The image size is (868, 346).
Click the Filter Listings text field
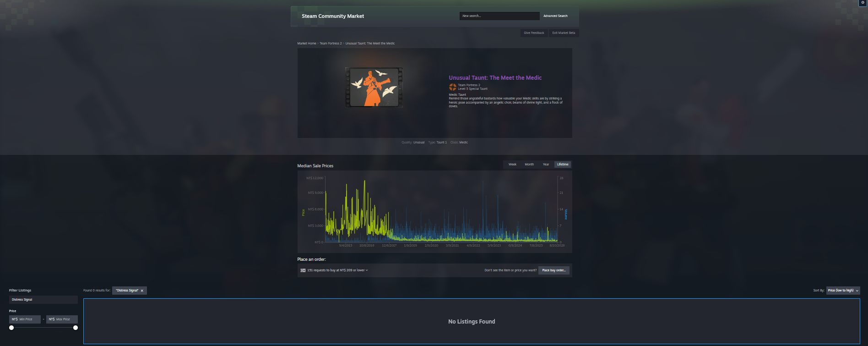pos(43,300)
